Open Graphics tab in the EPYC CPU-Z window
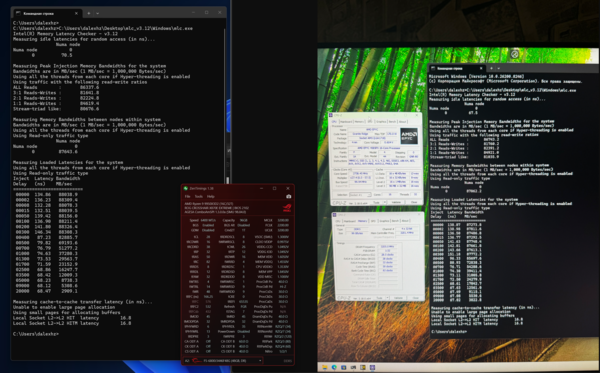 [x=381, y=122]
